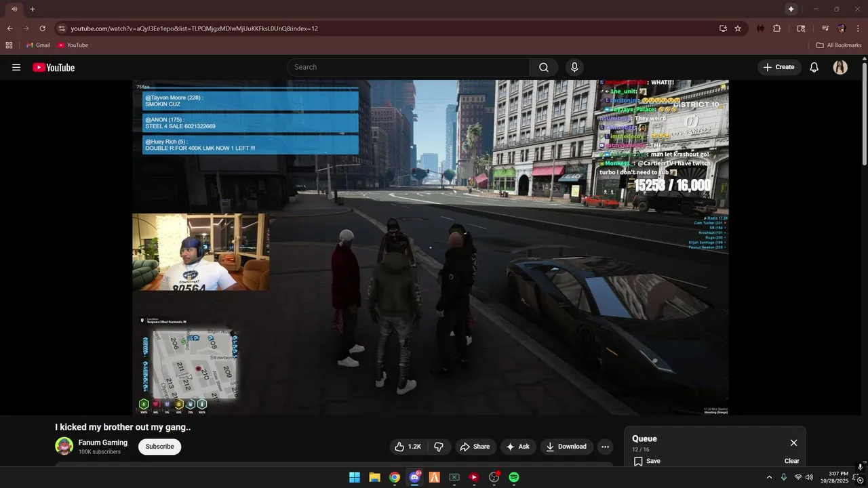This screenshot has height=488, width=868.
Task: Open YouTube notifications bell
Action: (x=814, y=67)
